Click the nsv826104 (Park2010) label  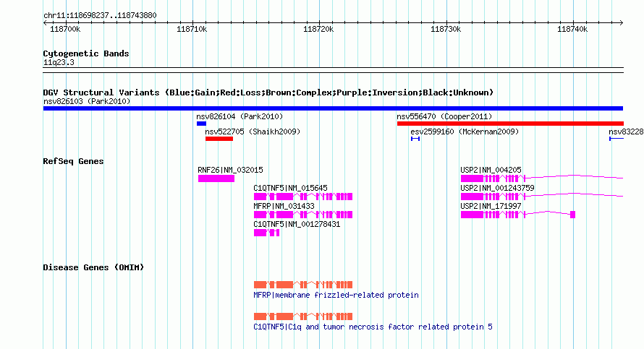(x=240, y=117)
